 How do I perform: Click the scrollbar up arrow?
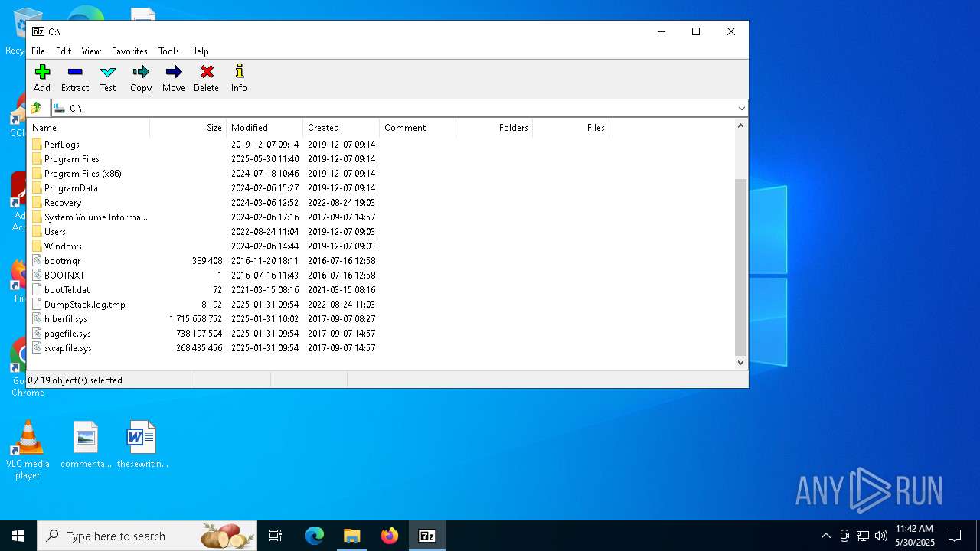(740, 126)
